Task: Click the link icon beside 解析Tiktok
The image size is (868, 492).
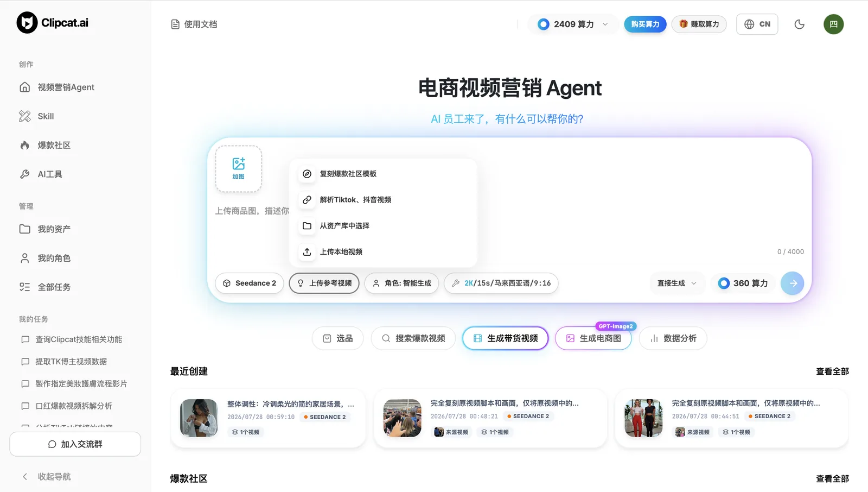Action: (x=307, y=200)
